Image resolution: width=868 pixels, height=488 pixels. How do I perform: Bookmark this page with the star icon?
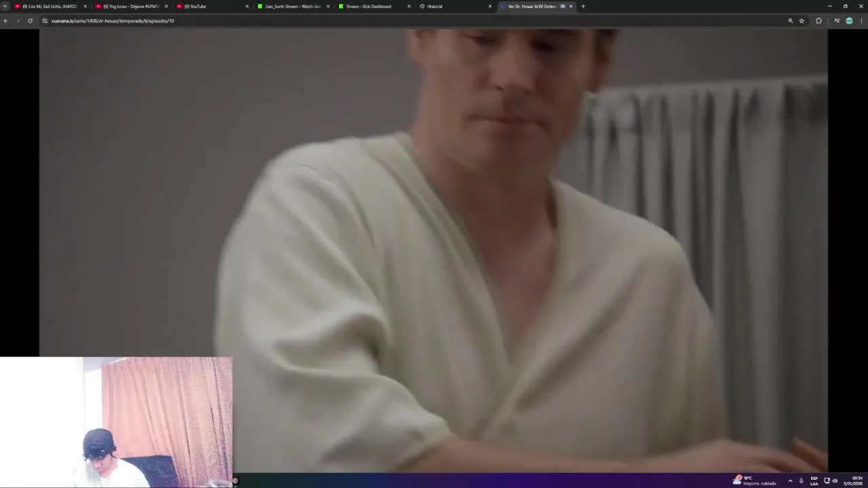pos(802,21)
